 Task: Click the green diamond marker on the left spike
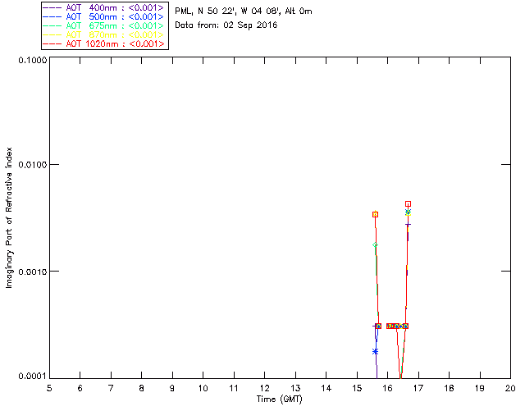click(x=376, y=245)
